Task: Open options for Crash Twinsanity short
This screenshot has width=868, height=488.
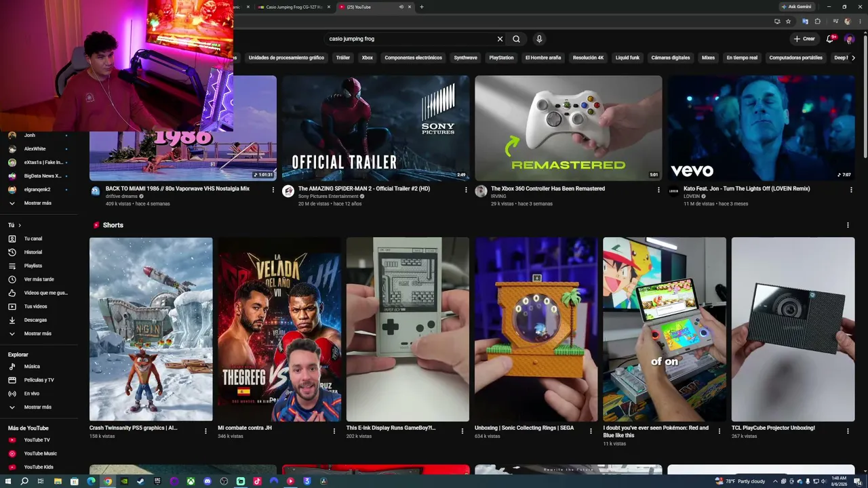Action: pyautogui.click(x=205, y=430)
